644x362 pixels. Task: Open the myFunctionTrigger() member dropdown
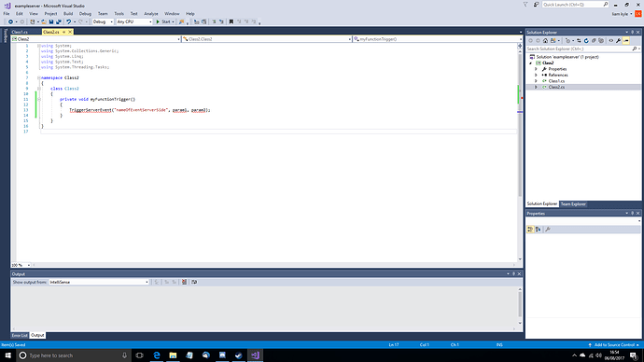click(x=438, y=39)
